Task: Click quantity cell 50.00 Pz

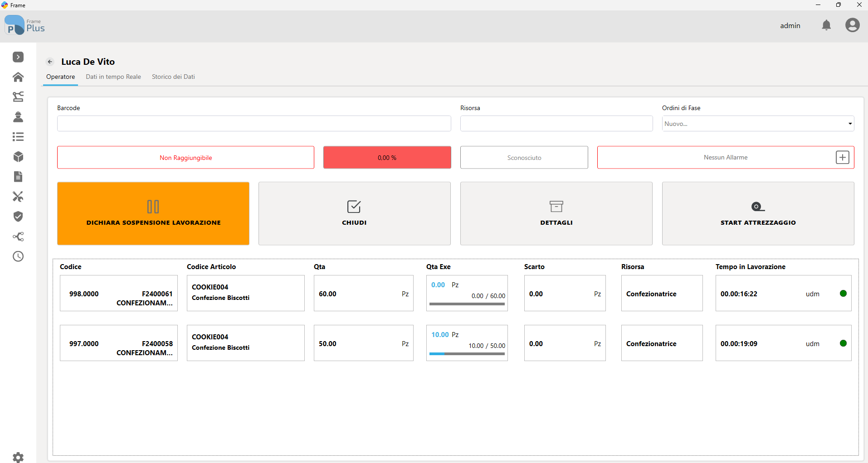Action: 363,343
